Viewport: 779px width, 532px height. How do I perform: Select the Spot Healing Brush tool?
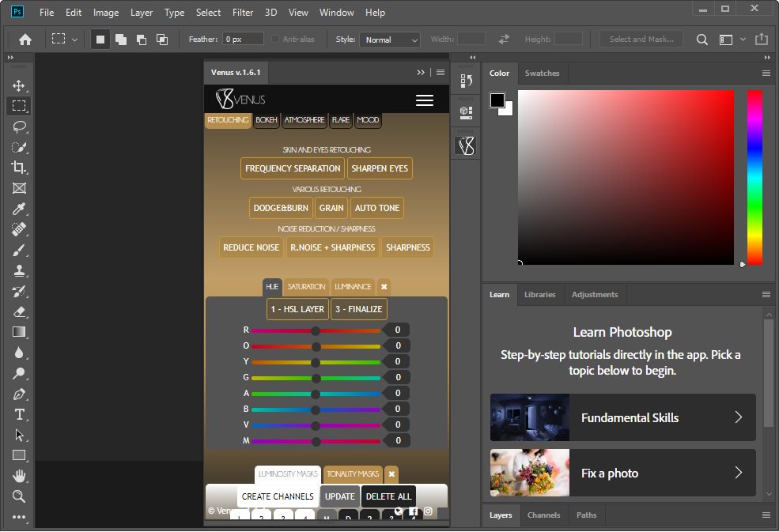pos(19,229)
